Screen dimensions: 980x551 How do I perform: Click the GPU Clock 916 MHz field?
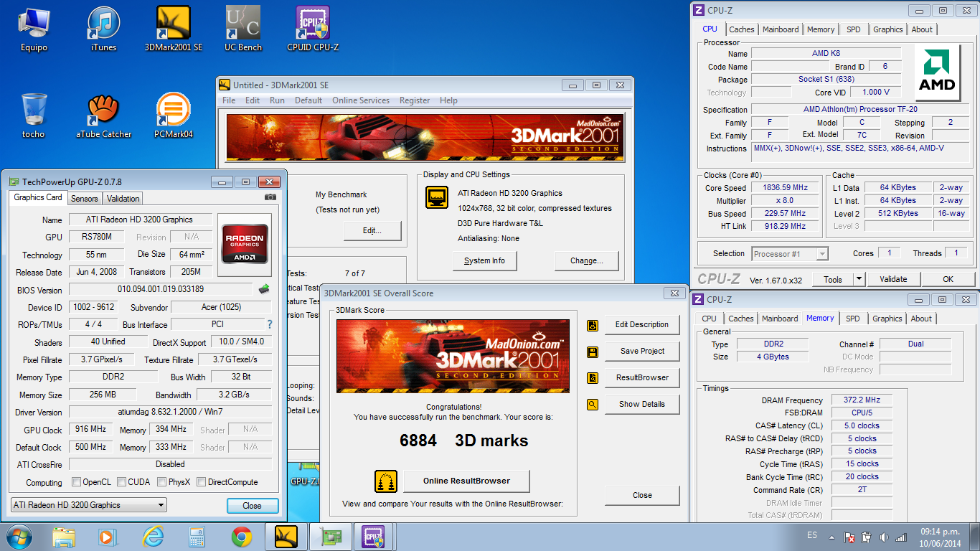coord(90,430)
